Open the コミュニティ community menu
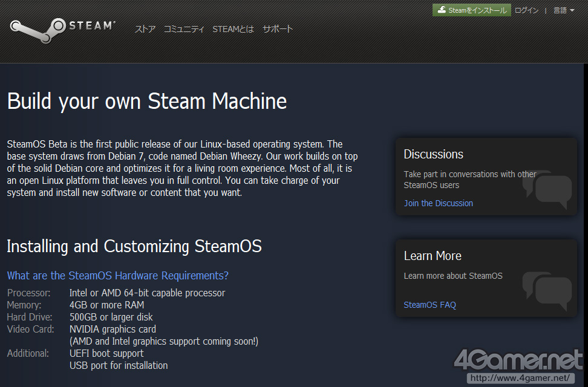 coord(184,29)
